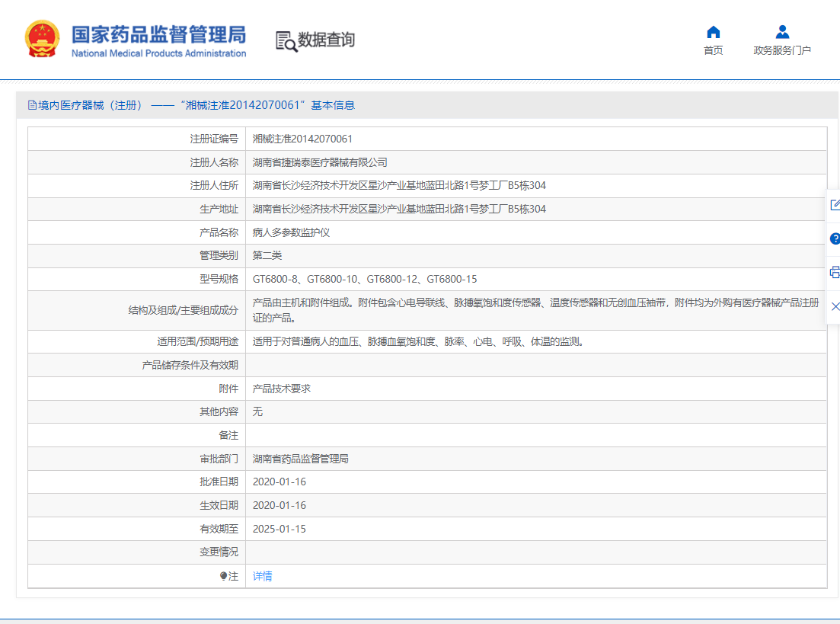Close the right sidebar with X icon

coord(835,306)
